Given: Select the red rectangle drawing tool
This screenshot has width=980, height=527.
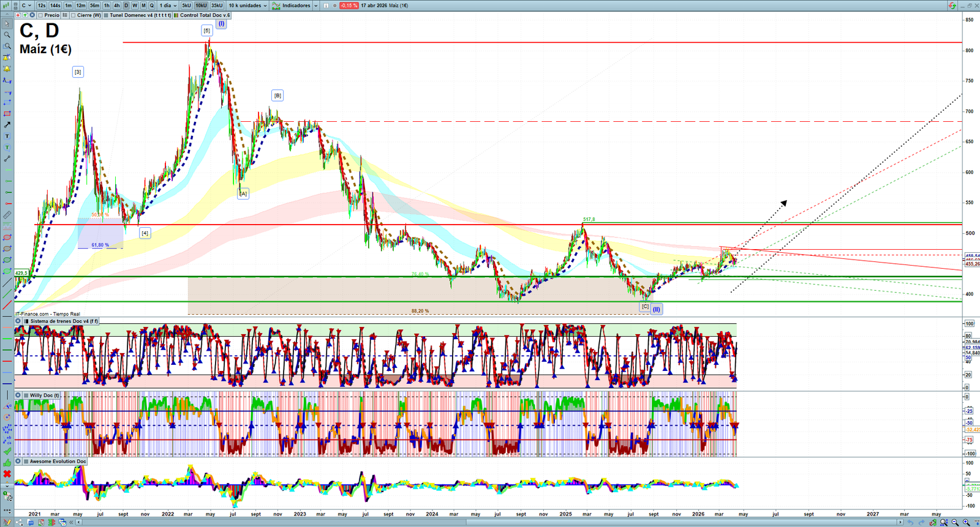Looking at the screenshot, I should [7, 114].
